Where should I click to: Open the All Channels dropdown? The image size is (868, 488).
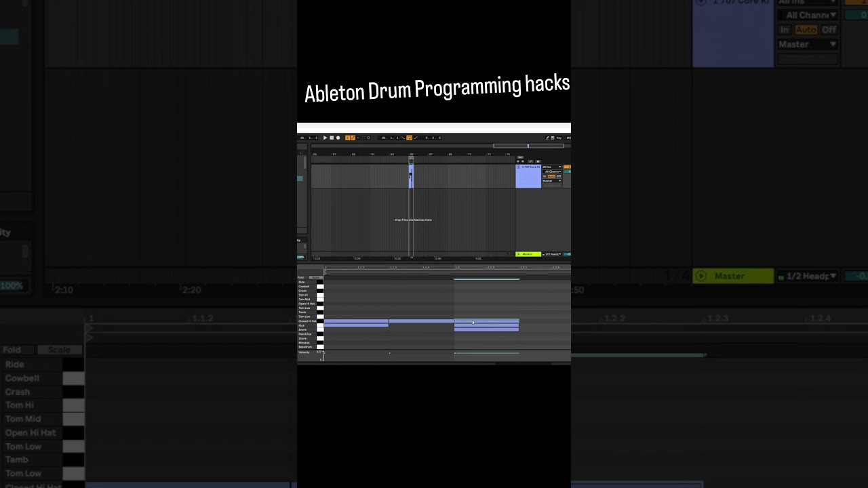pos(553,171)
